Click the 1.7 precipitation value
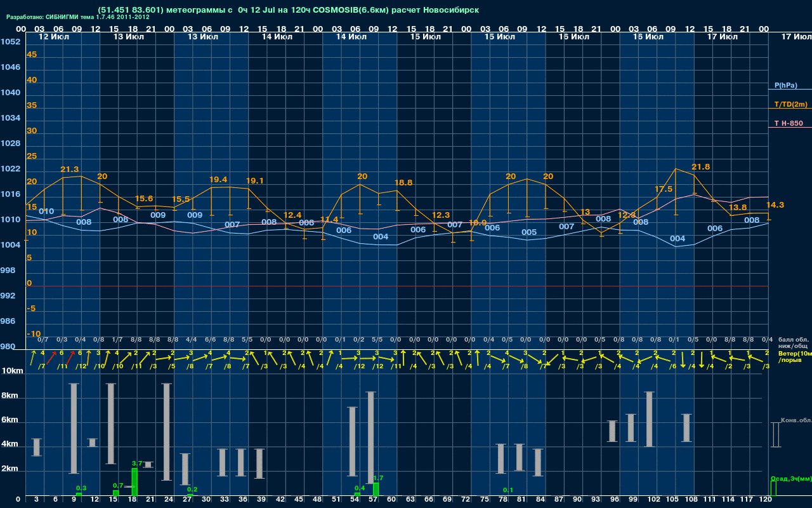 point(379,478)
